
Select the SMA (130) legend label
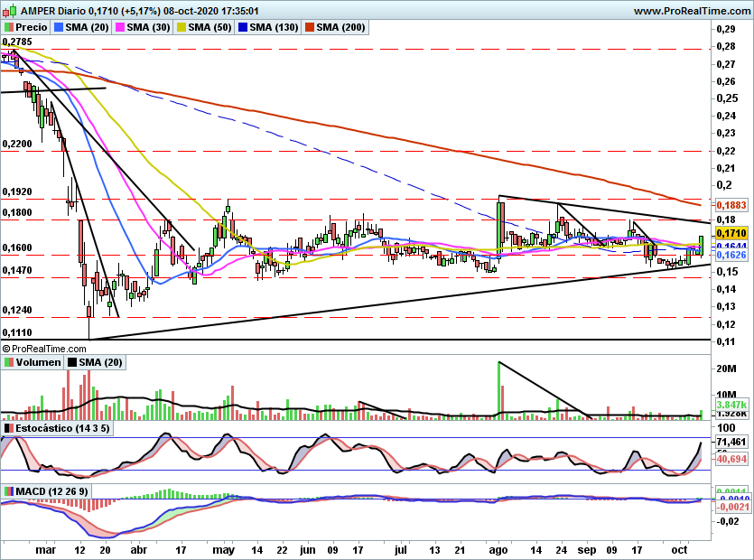click(275, 27)
